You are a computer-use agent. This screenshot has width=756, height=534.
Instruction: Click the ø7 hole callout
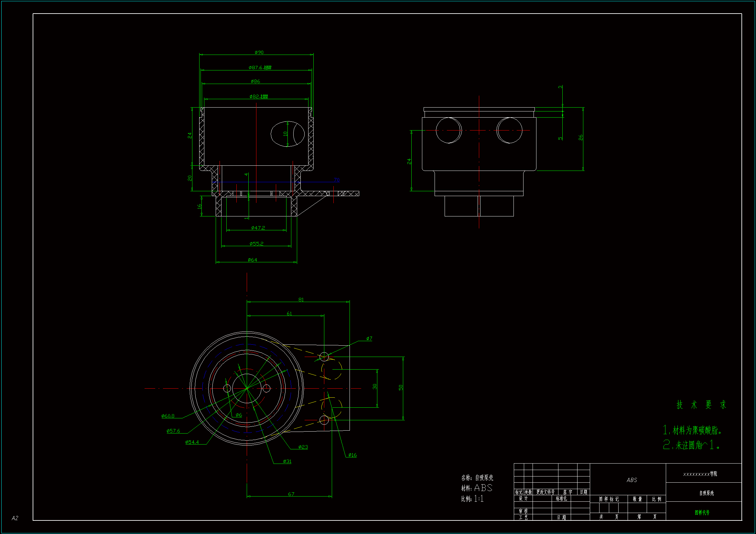[x=369, y=339]
